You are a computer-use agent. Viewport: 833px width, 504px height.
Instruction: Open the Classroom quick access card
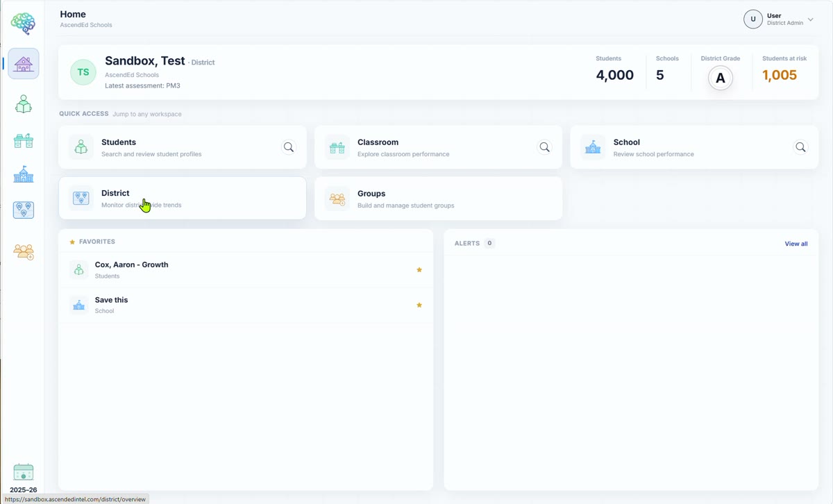click(x=438, y=147)
